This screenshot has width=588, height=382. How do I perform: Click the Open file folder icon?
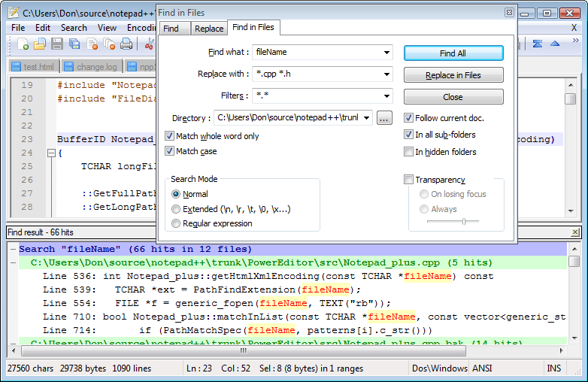click(40, 44)
